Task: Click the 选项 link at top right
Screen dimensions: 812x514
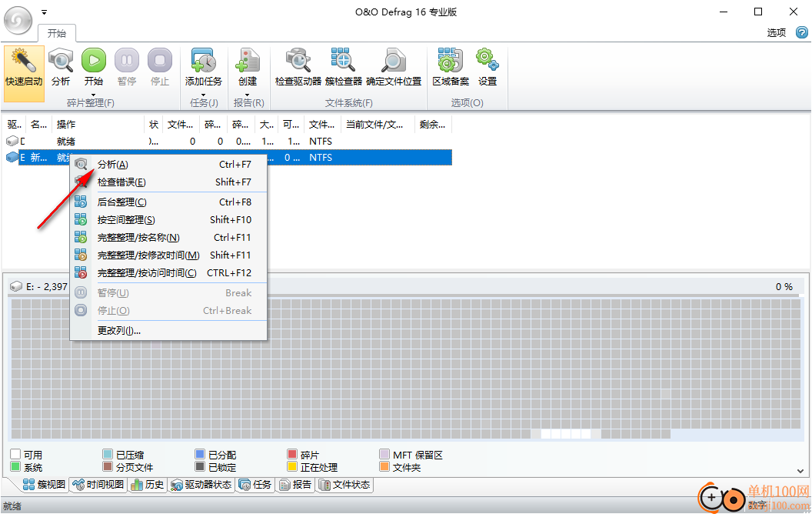Action: pyautogui.click(x=777, y=32)
